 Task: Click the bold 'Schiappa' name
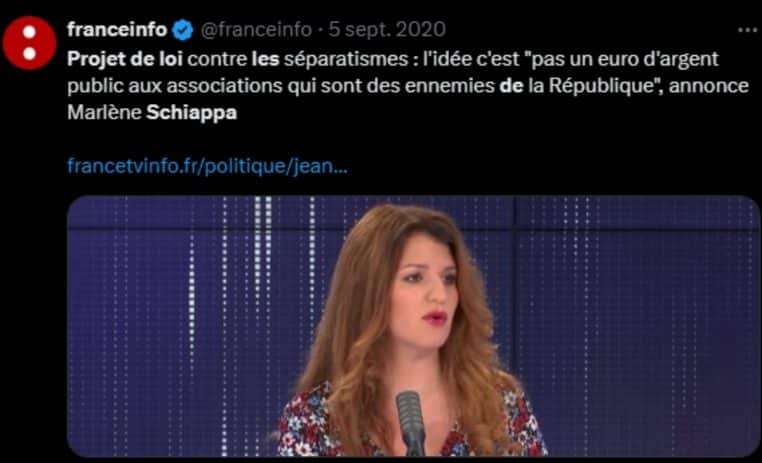click(191, 112)
